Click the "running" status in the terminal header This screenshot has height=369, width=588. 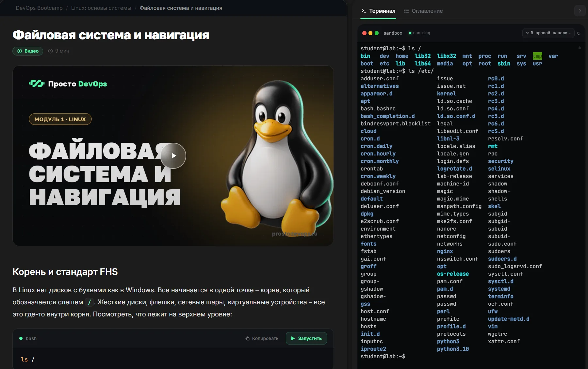pyautogui.click(x=419, y=33)
